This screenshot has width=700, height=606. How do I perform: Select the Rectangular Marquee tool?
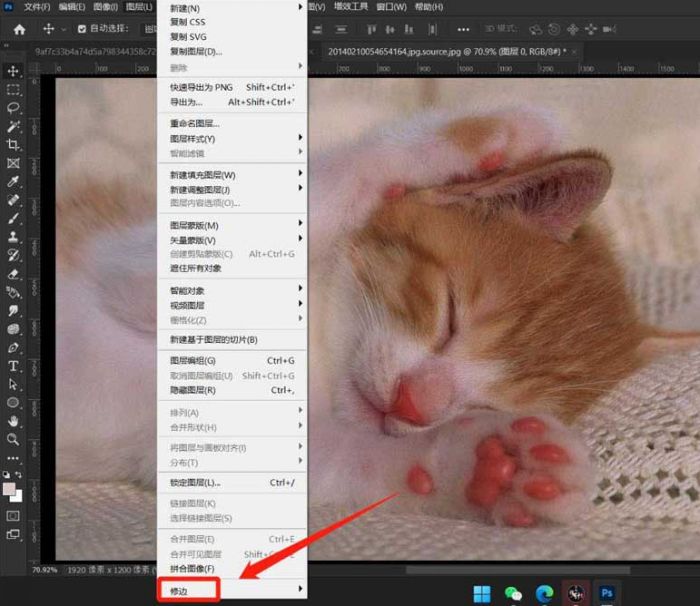click(14, 89)
